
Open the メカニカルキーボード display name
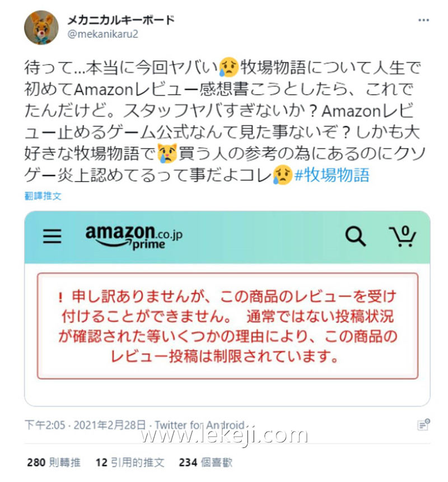coord(121,20)
